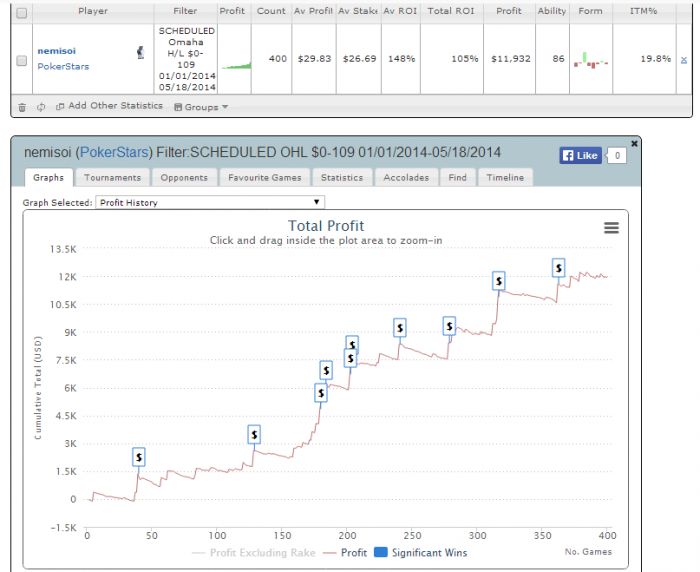
Task: Switch to the Find tab
Action: pos(458,178)
